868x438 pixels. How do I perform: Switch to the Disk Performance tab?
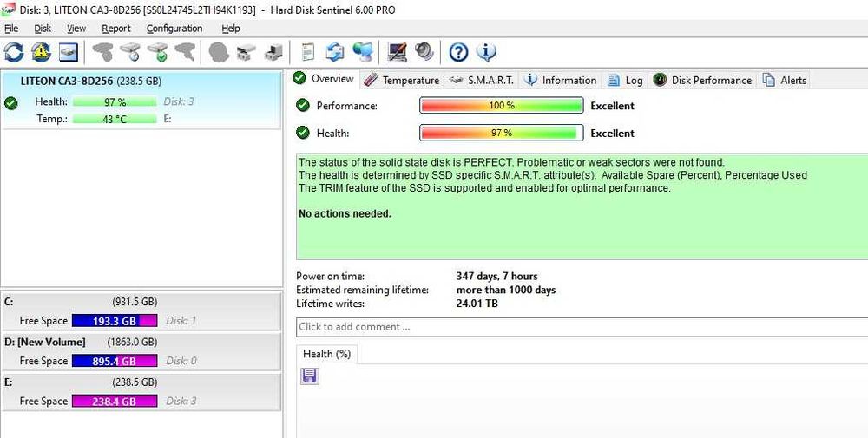[x=703, y=80]
